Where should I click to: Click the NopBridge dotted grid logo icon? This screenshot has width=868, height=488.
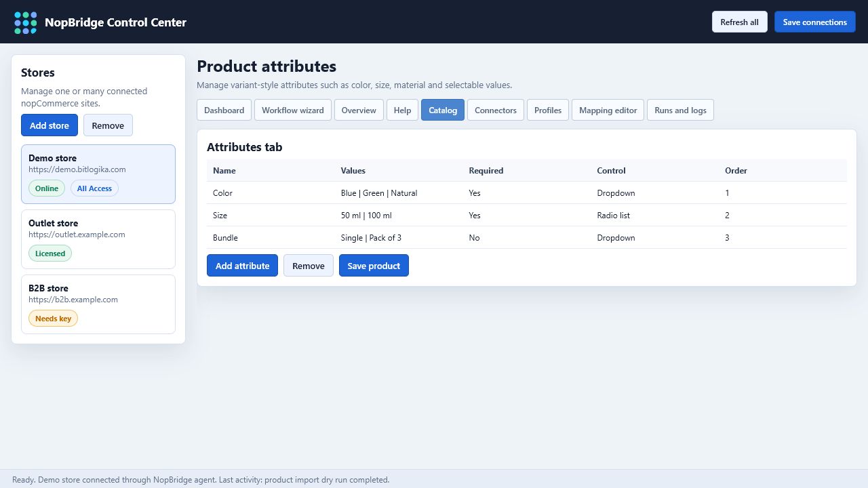coord(26,22)
